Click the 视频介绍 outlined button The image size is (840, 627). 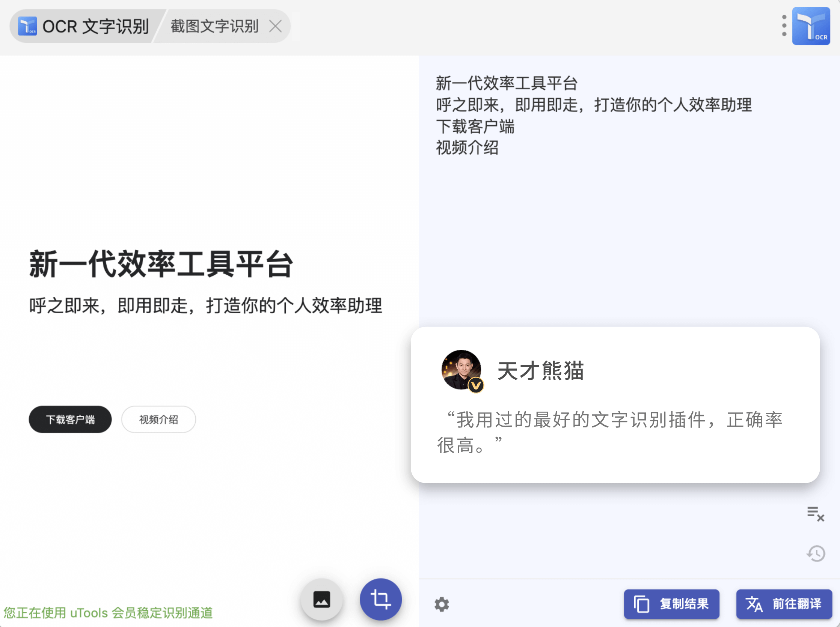point(159,420)
